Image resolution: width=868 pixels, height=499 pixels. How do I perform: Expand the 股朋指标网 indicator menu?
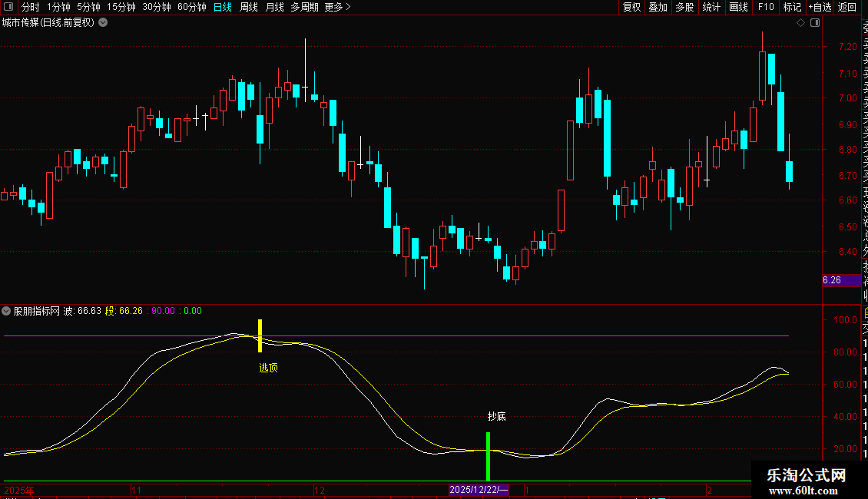[6, 311]
